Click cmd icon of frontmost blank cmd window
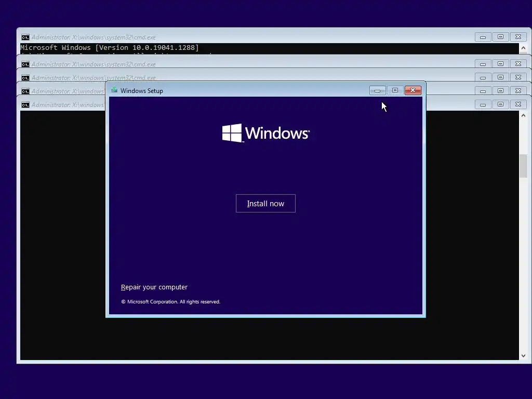The image size is (532, 399). 25,105
